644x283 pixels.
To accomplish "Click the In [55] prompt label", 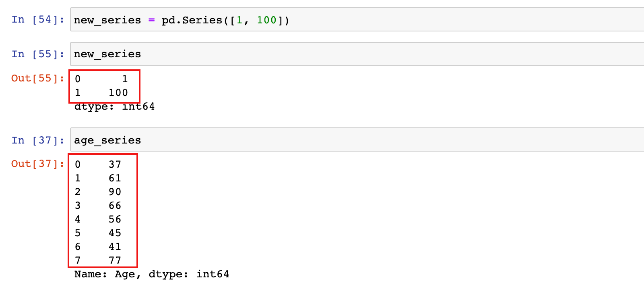I will [x=38, y=54].
